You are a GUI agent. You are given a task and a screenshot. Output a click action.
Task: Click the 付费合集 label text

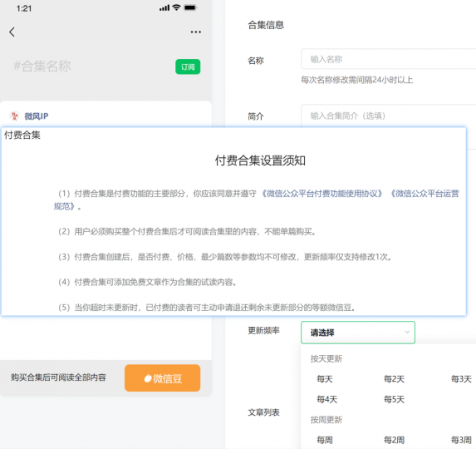tap(22, 135)
